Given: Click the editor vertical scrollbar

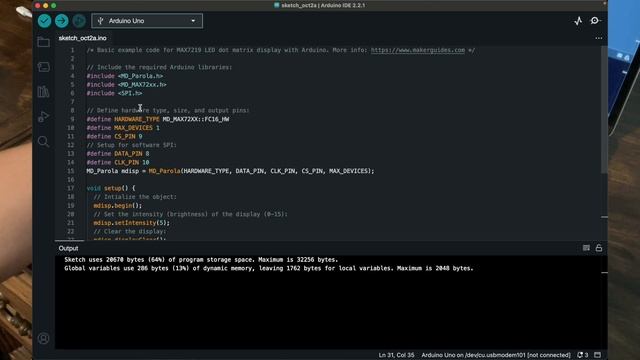Looking at the screenshot, I should (x=604, y=109).
